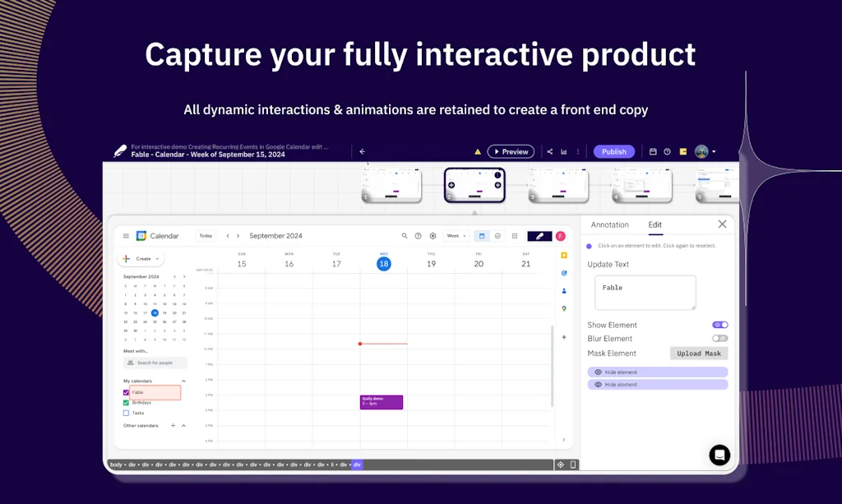Open the analytics bar chart icon
The height and width of the screenshot is (504, 842).
tap(564, 151)
